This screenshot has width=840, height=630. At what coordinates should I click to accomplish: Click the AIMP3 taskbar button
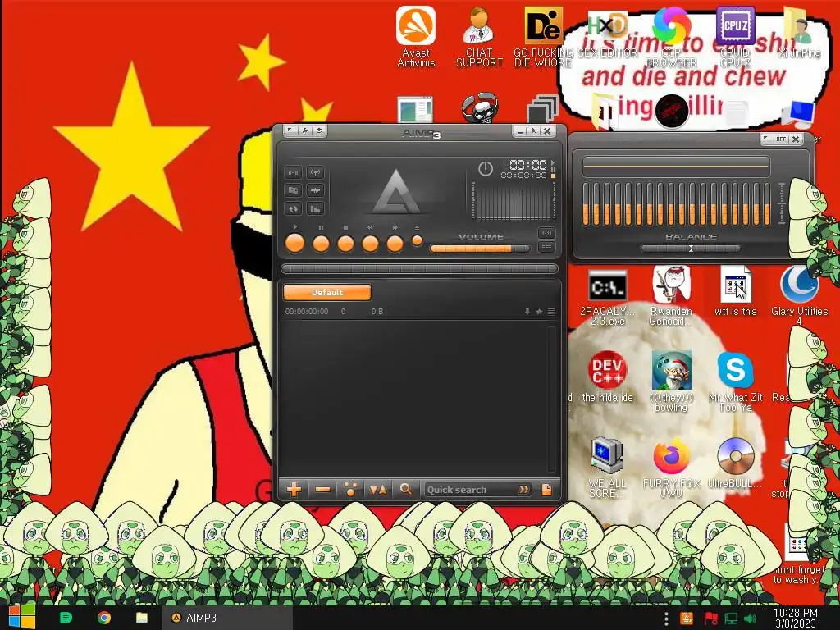[227, 618]
